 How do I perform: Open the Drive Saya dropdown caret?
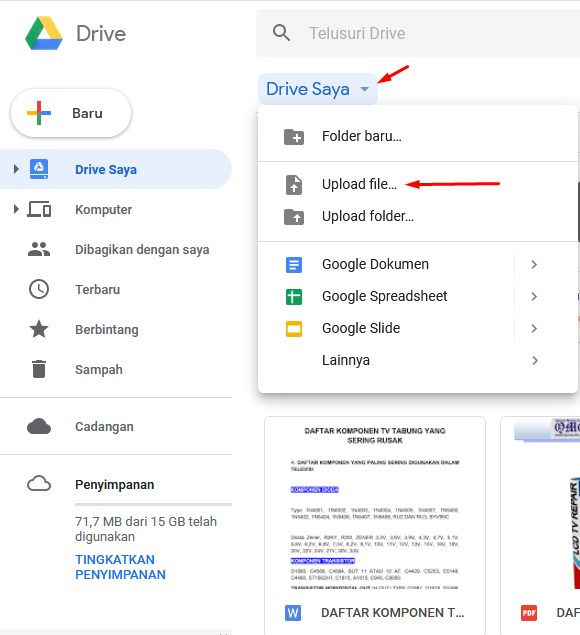tap(365, 89)
